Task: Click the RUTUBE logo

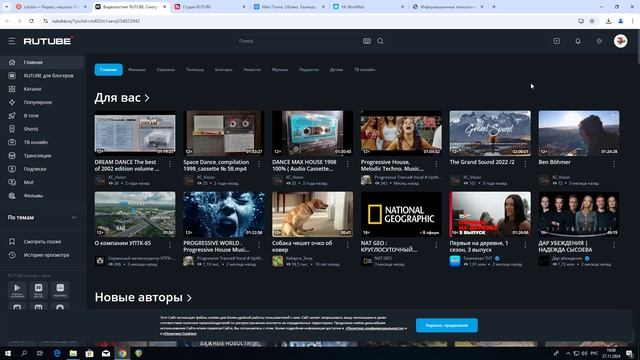Action: click(x=48, y=41)
